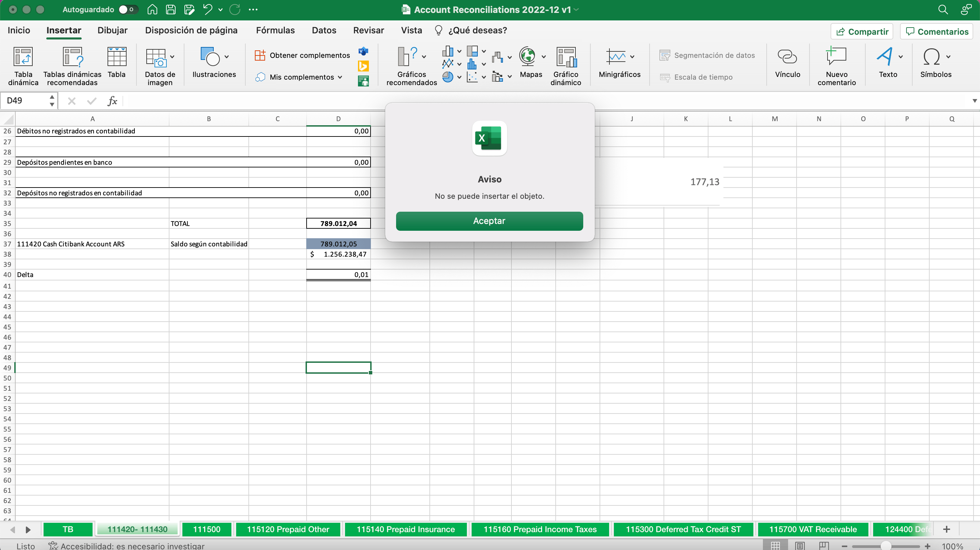The image size is (980, 550).
Task: Click the Mapas globe icon
Action: point(527,57)
